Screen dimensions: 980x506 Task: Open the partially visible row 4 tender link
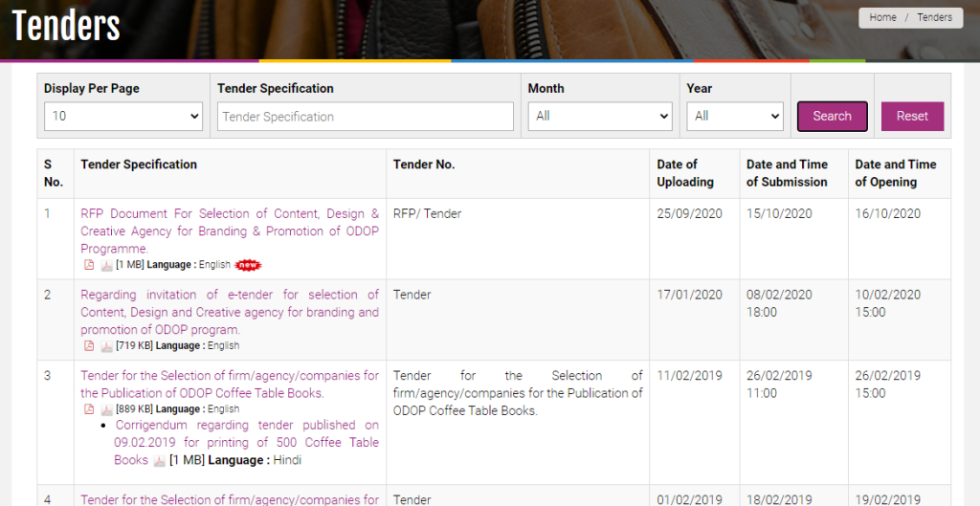tap(230, 499)
